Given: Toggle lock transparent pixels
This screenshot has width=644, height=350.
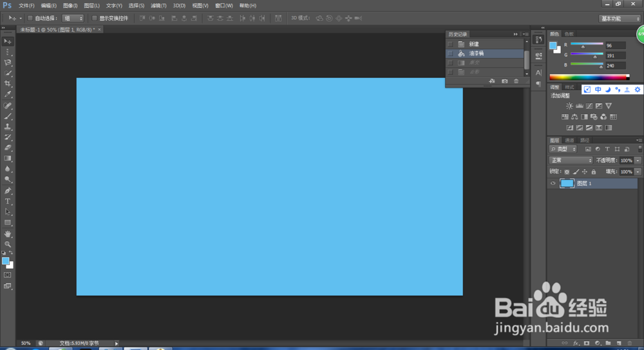Looking at the screenshot, I should pos(567,172).
